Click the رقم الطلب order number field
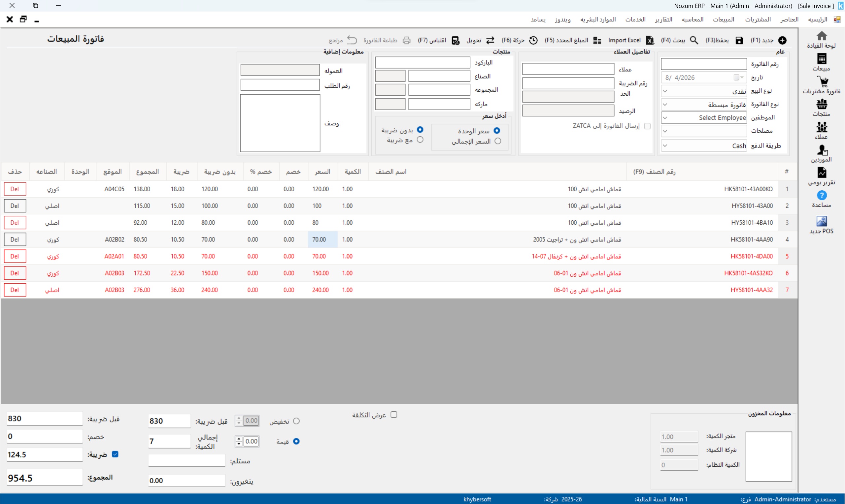 tap(280, 85)
